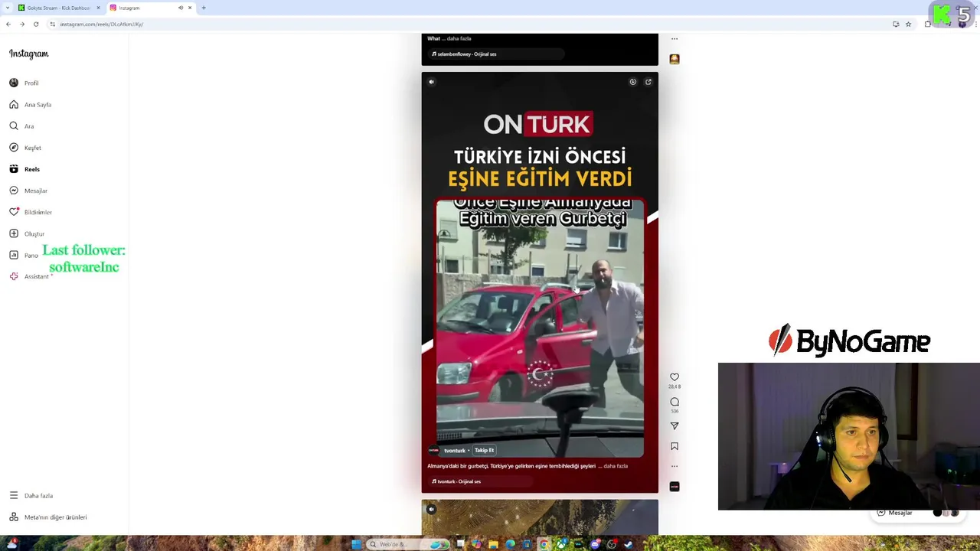Open Meta'nın diğer ürünleri grid

tap(48, 517)
